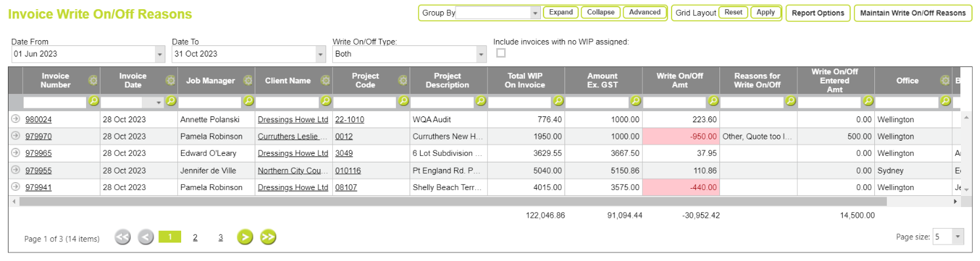
Task: Click the filter search icon under Project Code
Action: click(x=403, y=101)
